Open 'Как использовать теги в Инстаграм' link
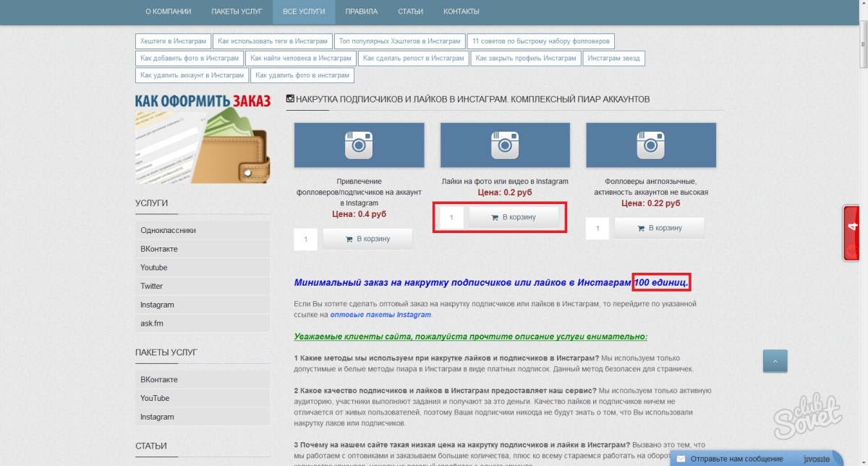This screenshot has height=466, width=868. [273, 41]
